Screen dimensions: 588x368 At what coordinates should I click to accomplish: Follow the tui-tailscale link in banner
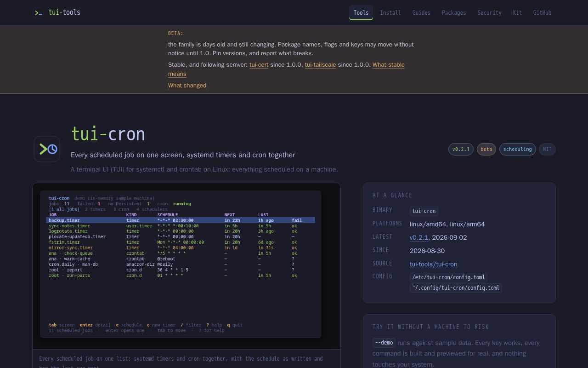coord(320,65)
